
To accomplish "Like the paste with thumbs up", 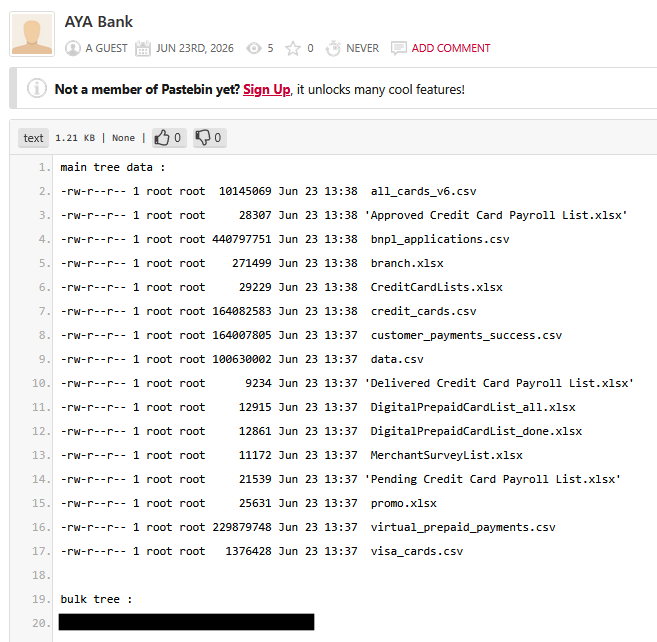I will tap(168, 138).
